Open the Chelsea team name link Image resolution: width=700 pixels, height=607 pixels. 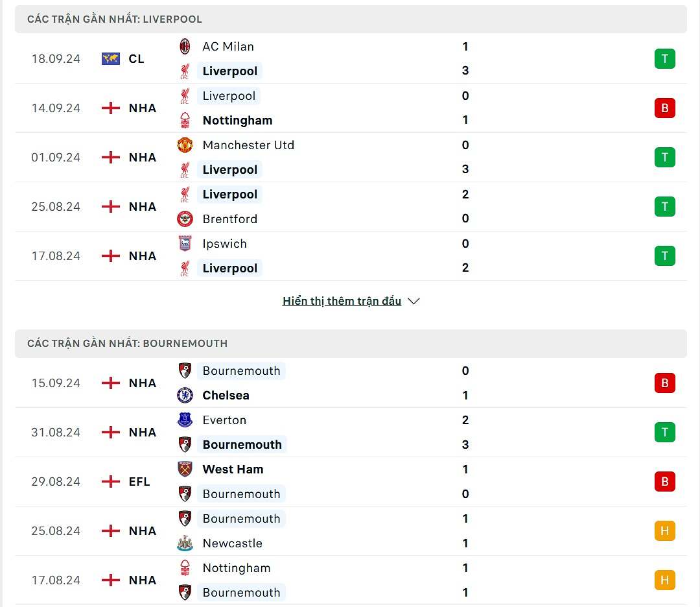point(226,396)
